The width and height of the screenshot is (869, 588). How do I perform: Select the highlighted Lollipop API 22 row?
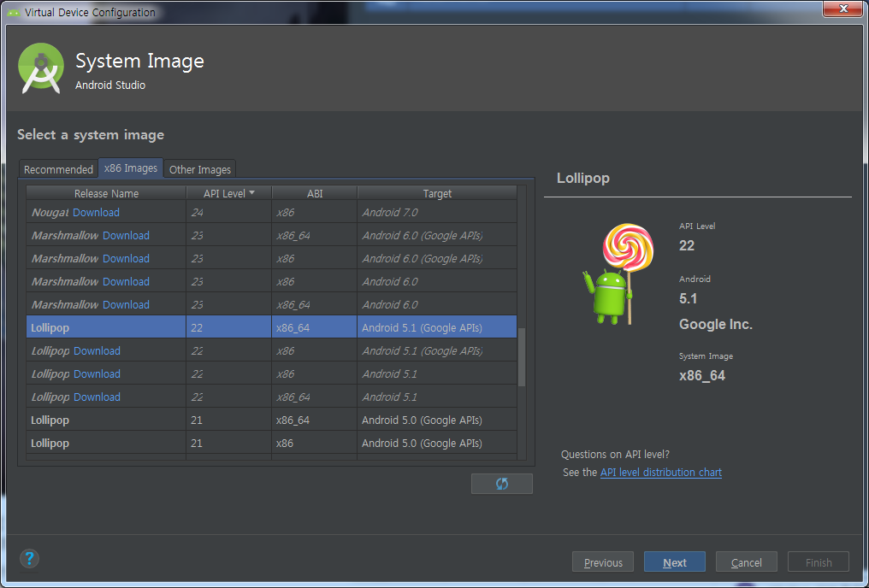coord(272,328)
